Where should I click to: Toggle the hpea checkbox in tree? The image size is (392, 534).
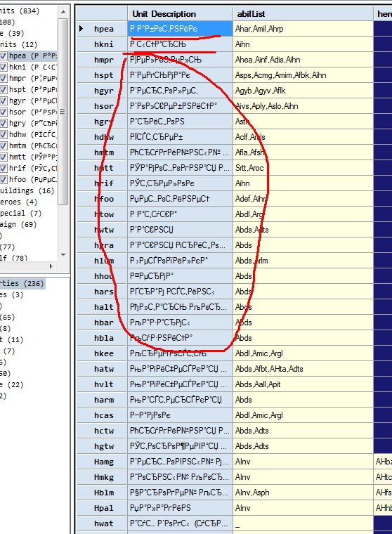click(4, 56)
